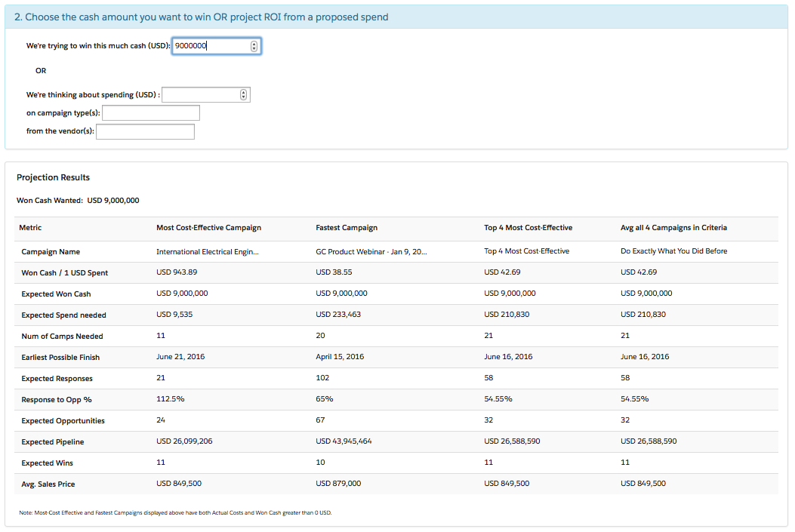Click the Expected Spend needed row label
The height and width of the screenshot is (532, 795).
coord(63,315)
